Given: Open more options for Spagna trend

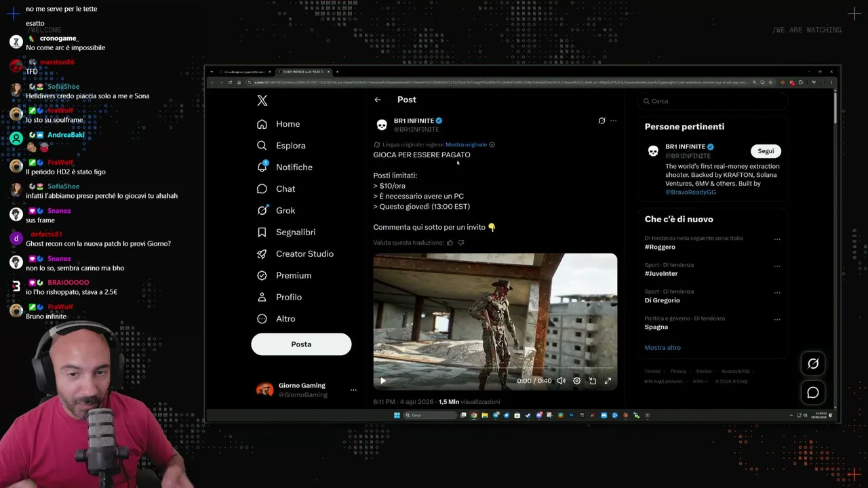Looking at the screenshot, I should pyautogui.click(x=777, y=319).
